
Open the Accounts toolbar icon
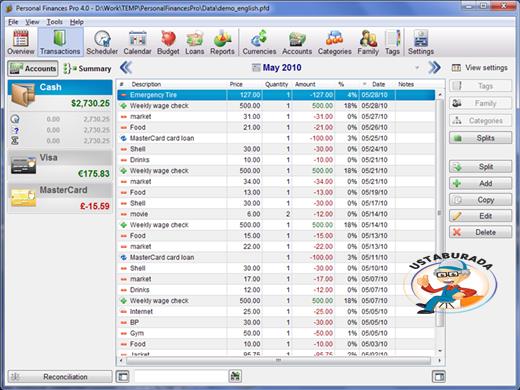tap(297, 42)
